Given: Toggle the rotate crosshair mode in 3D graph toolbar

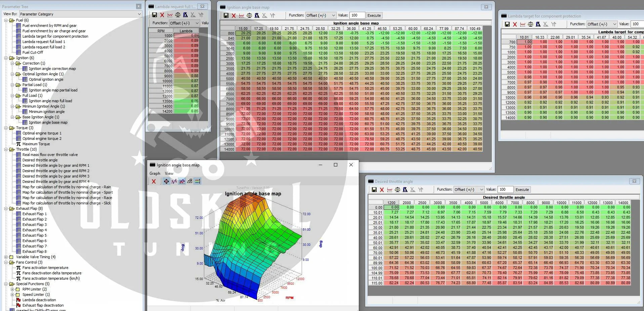Looking at the screenshot, I should click(x=166, y=182).
